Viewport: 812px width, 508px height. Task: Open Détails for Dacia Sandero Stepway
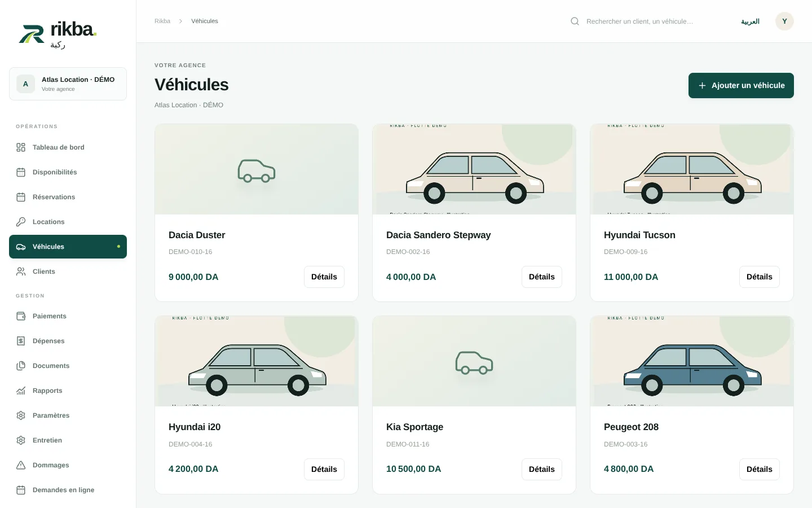(x=542, y=277)
